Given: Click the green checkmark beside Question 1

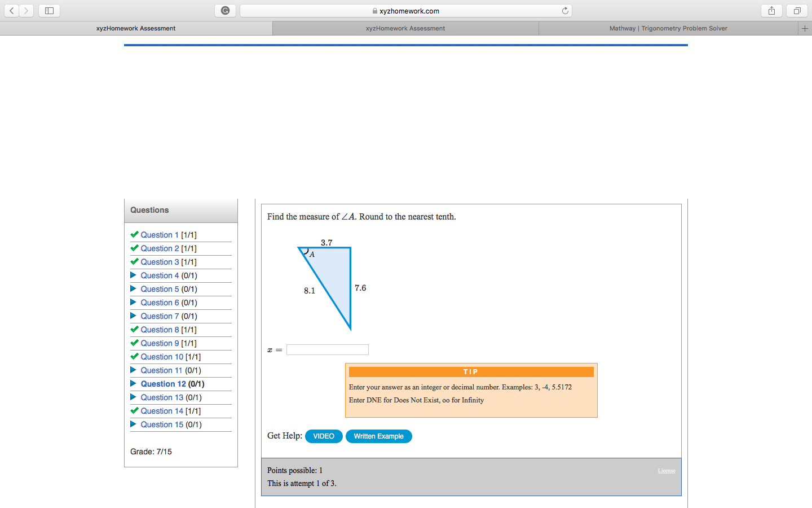Looking at the screenshot, I should (x=134, y=234).
